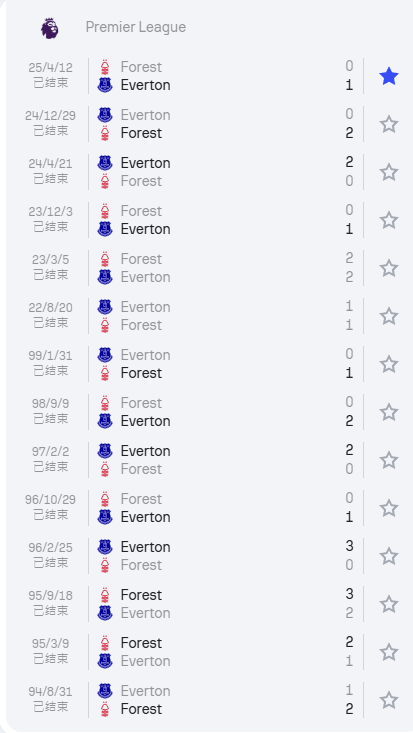
Task: Click Forest crest in the 95/3/9 match
Action: [105, 643]
